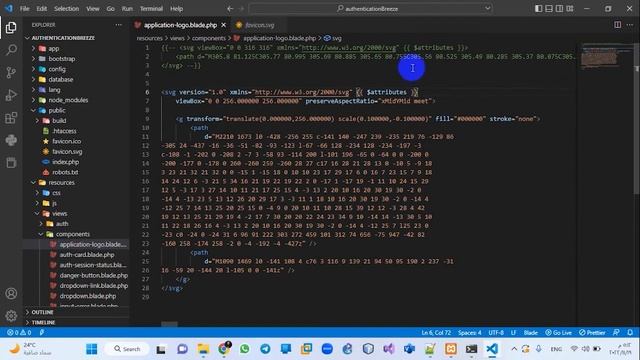Screen dimensions: 640x360
Task: Expand the database folder
Action: pos(60,80)
